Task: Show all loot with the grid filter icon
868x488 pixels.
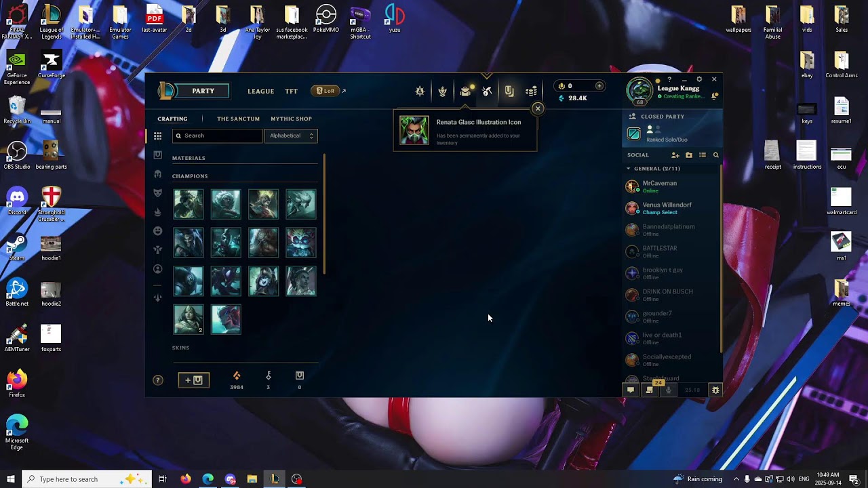Action: tap(158, 136)
